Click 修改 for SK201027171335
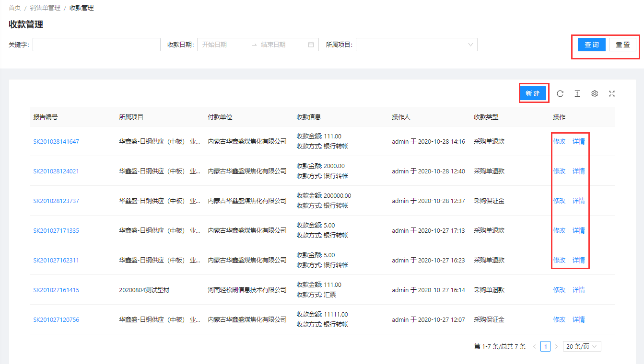 coord(559,231)
